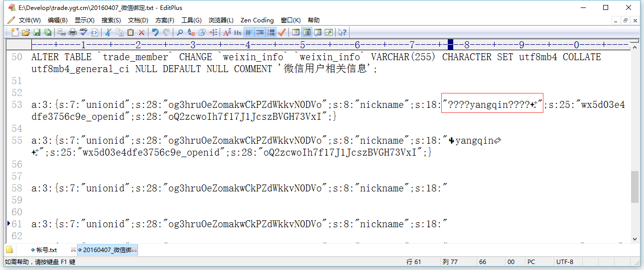Paste using the clipboard icon
The image size is (644, 270).
point(130,32)
